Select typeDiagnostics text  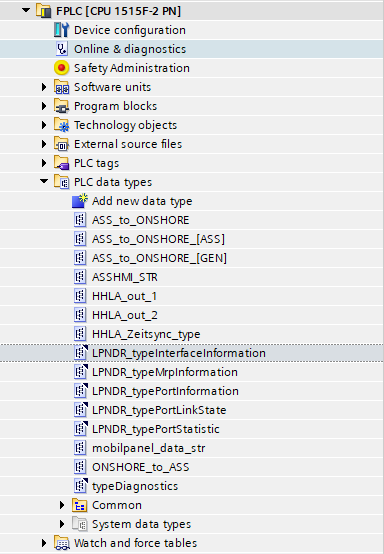[x=135, y=487]
